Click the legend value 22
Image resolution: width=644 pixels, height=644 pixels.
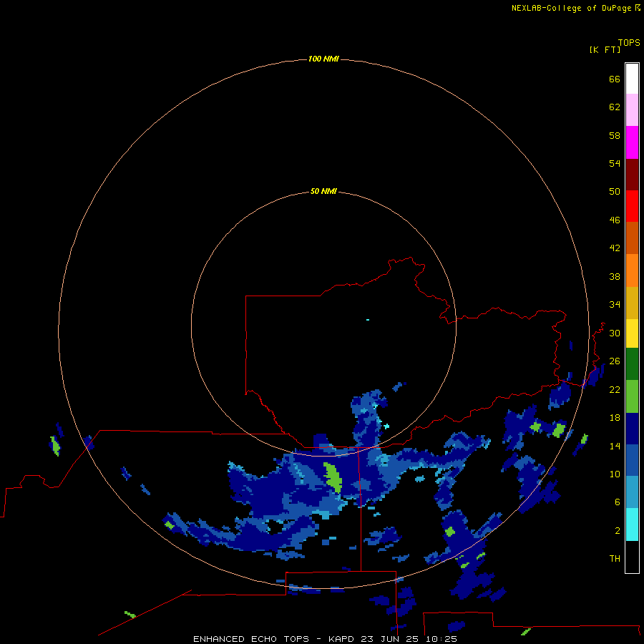(615, 390)
